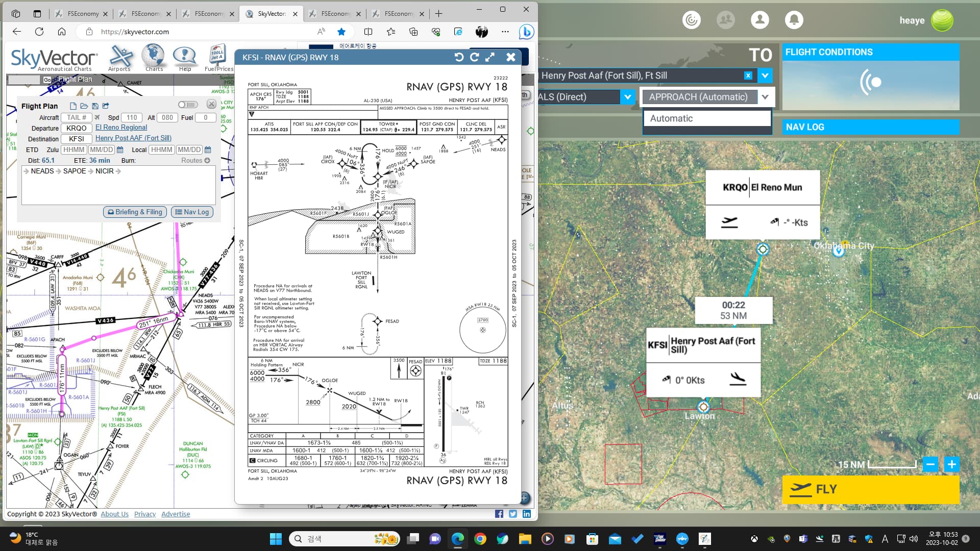Open the simulator notifications bell

pyautogui.click(x=794, y=20)
